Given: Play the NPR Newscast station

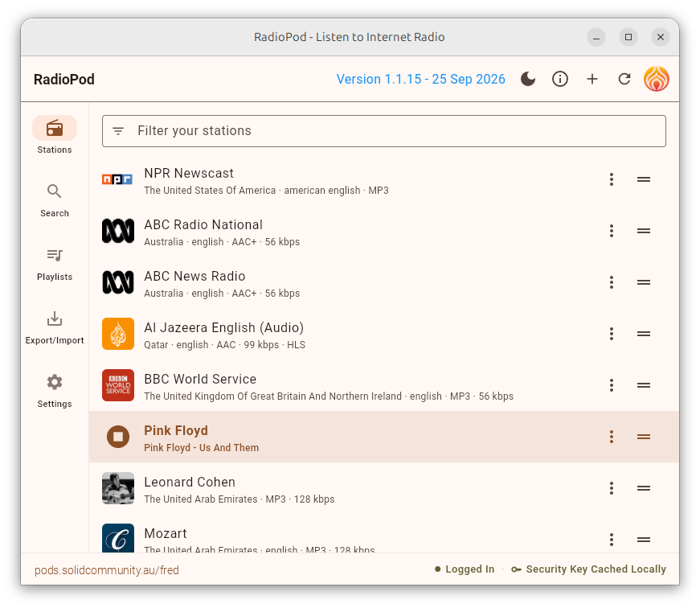Looking at the screenshot, I should (384, 179).
